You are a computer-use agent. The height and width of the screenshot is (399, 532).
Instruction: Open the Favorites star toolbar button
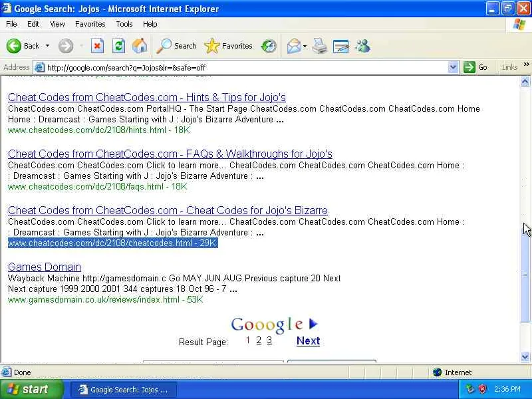pyautogui.click(x=228, y=46)
